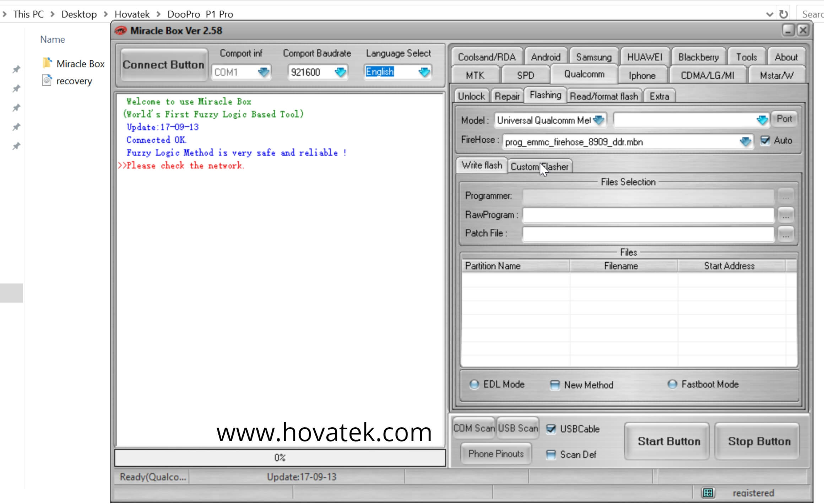Image resolution: width=824 pixels, height=504 pixels.
Task: Open the Comport inf COM1 dropdown
Action: [263, 72]
